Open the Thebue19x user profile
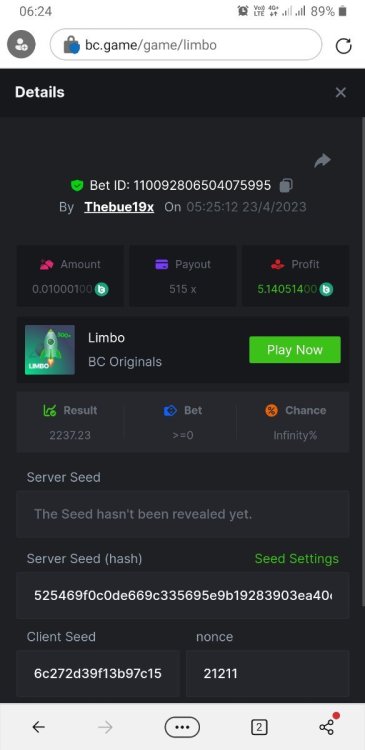The height and width of the screenshot is (750, 365). (x=119, y=207)
